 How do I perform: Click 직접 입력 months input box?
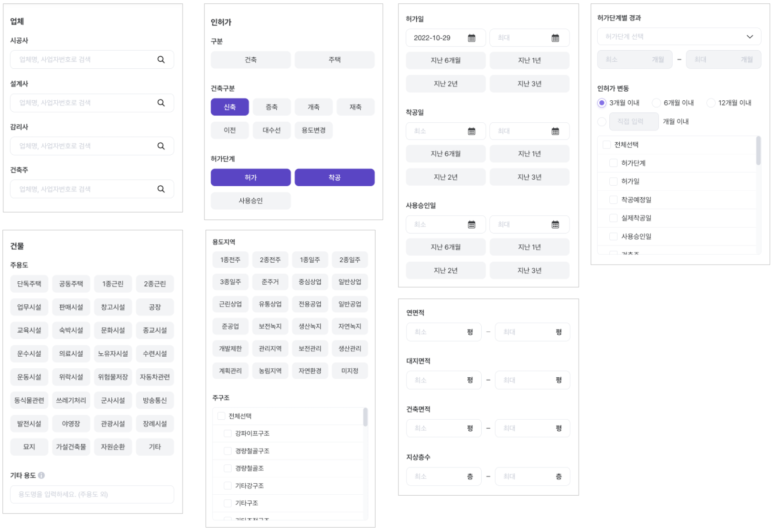tap(634, 122)
